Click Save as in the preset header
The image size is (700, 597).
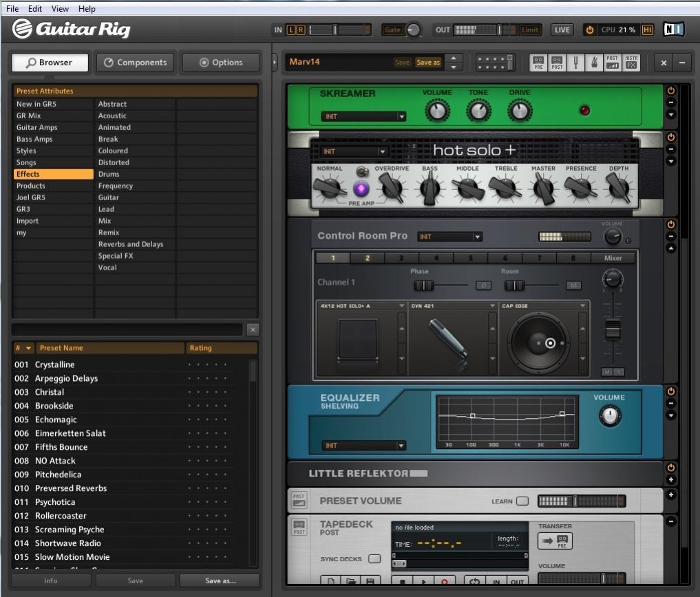click(428, 63)
